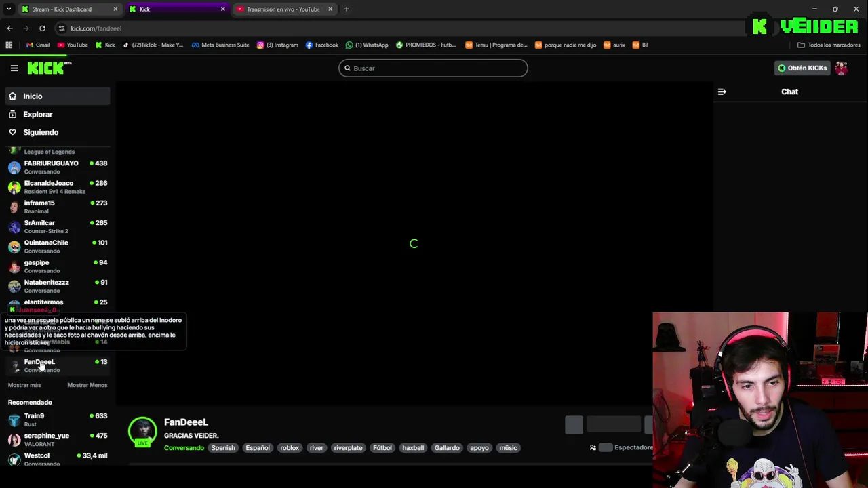The width and height of the screenshot is (868, 488).
Task: Open Temu bookmark
Action: point(496,45)
